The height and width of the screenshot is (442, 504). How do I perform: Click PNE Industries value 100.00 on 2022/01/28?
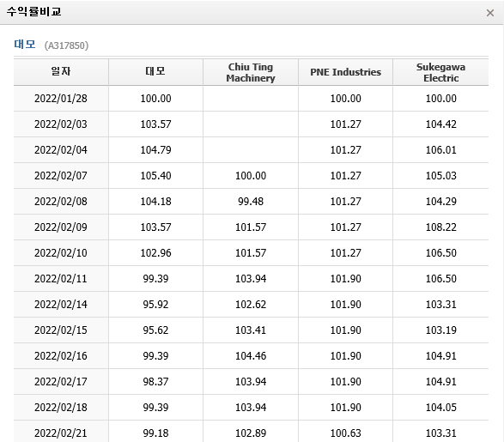tap(345, 99)
